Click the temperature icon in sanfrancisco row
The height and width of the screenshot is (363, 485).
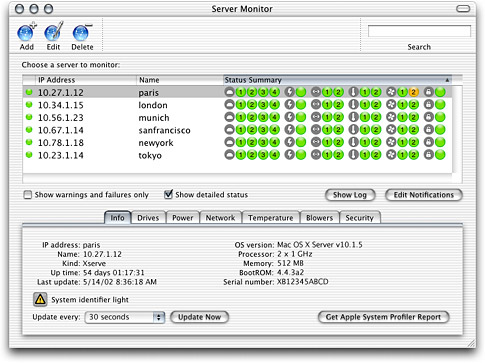click(353, 130)
